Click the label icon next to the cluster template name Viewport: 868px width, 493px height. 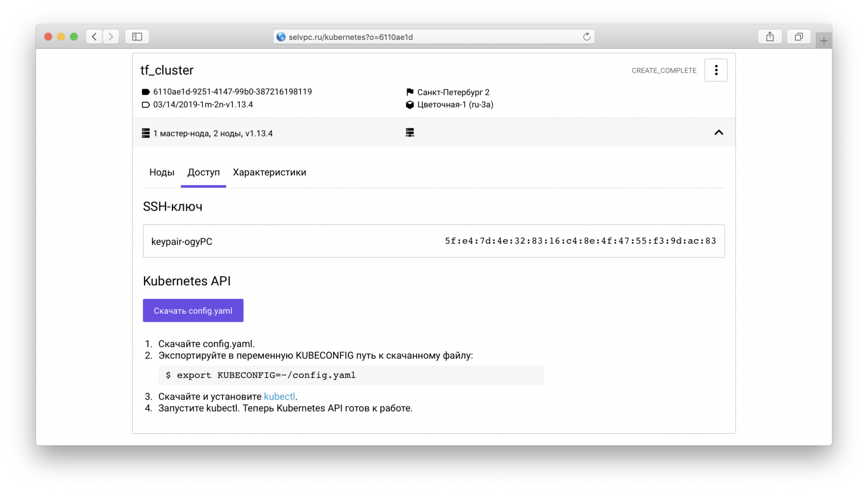pyautogui.click(x=146, y=105)
